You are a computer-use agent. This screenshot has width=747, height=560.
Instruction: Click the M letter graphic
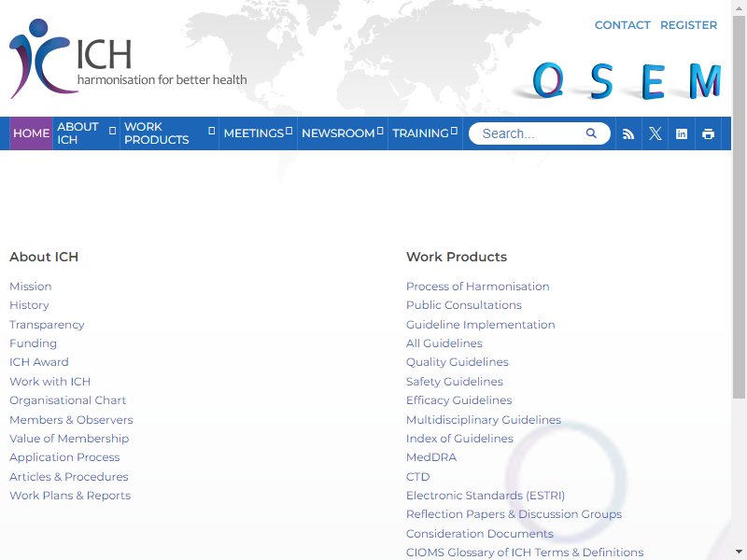pos(705,80)
